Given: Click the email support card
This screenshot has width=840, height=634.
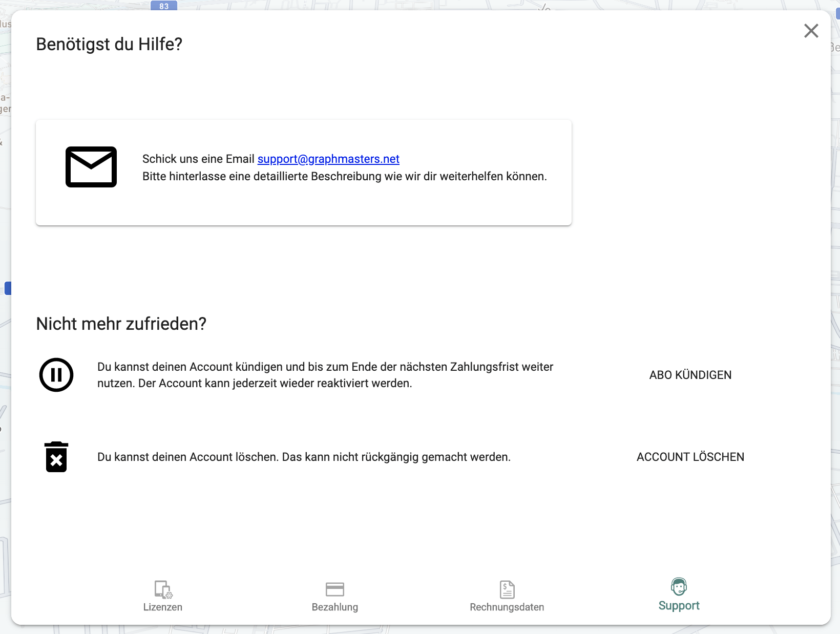Looking at the screenshot, I should 303,172.
